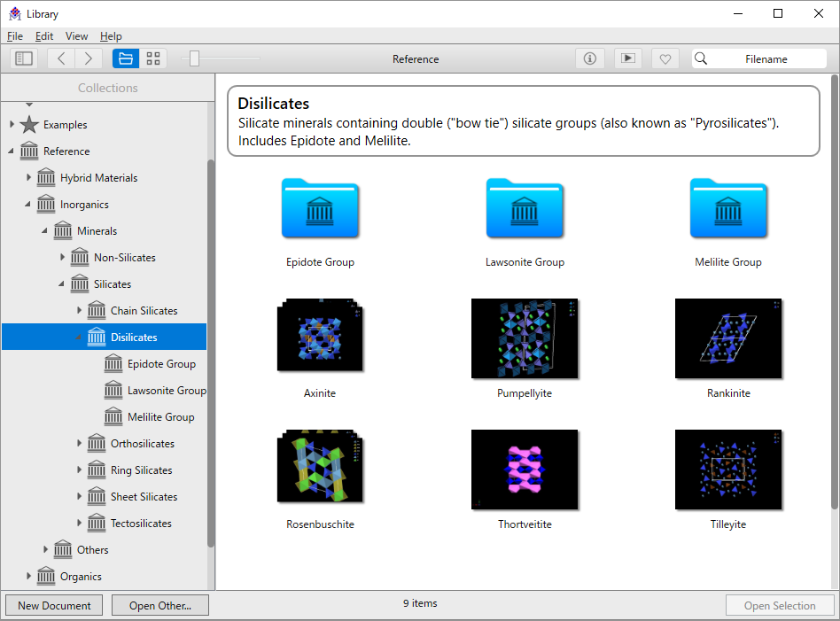This screenshot has width=840, height=621.
Task: Select Others in the tree
Action: [x=93, y=550]
